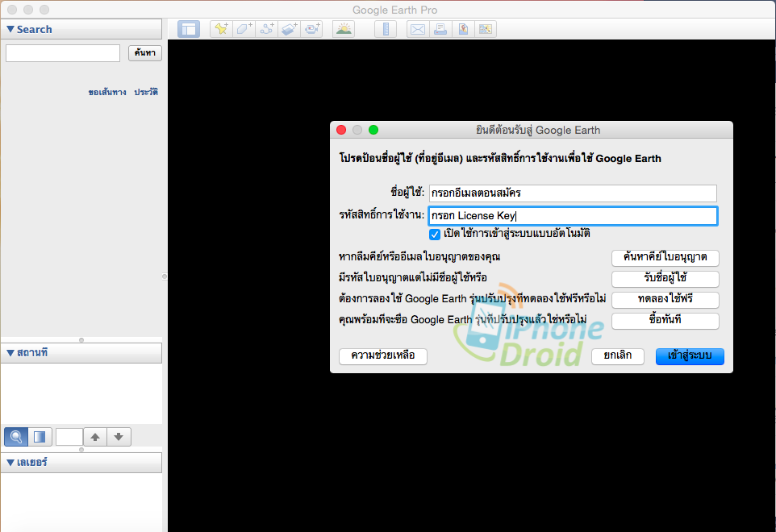Click the blue เข้าสู่ระบบ login button

[x=690, y=356]
